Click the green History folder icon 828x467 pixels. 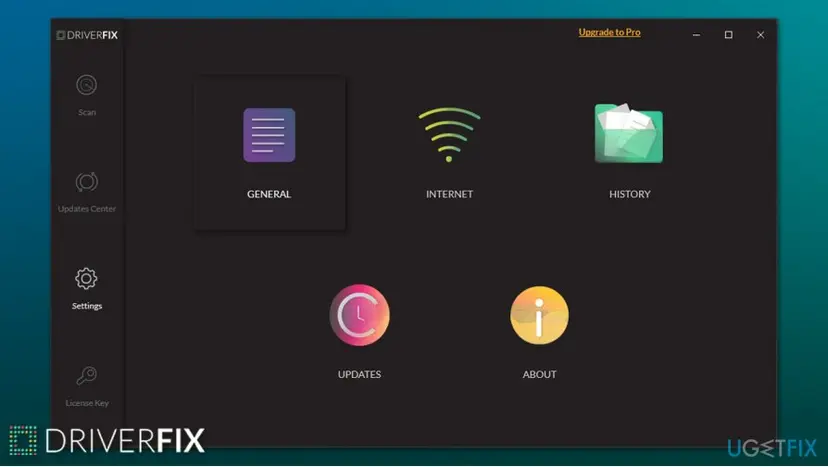click(x=628, y=133)
